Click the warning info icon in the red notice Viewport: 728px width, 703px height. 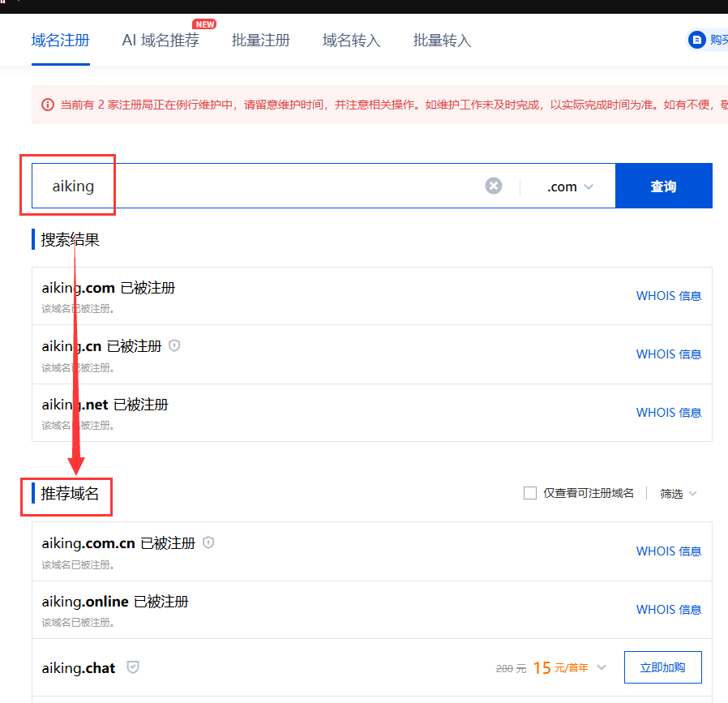[48, 105]
